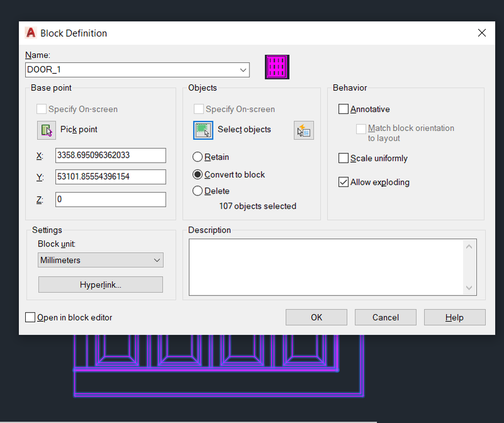Viewport: 504px width, 423px height.
Task: Toggle Objects Specify On-screen checkbox
Action: (x=198, y=109)
